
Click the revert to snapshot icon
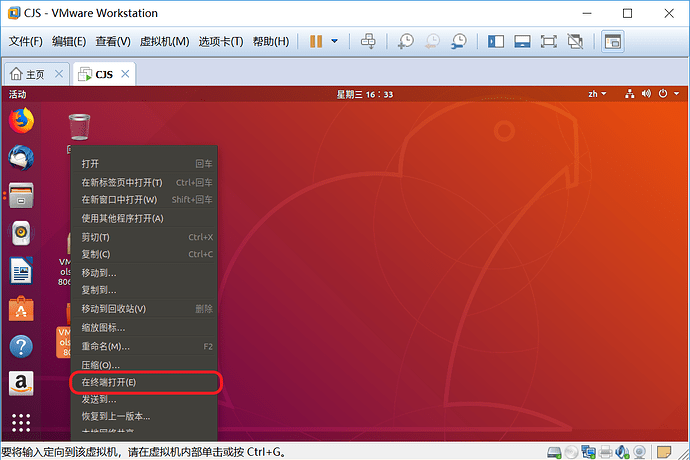click(432, 41)
